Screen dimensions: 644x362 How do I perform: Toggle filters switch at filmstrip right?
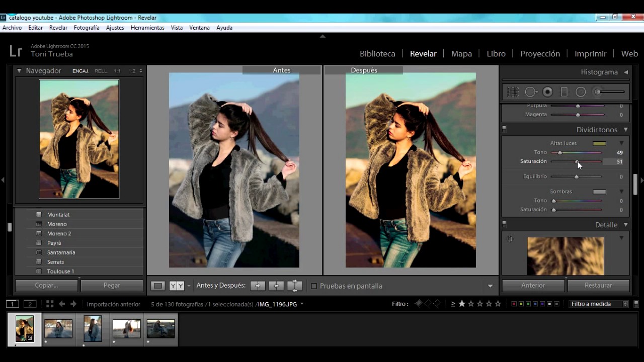636,304
